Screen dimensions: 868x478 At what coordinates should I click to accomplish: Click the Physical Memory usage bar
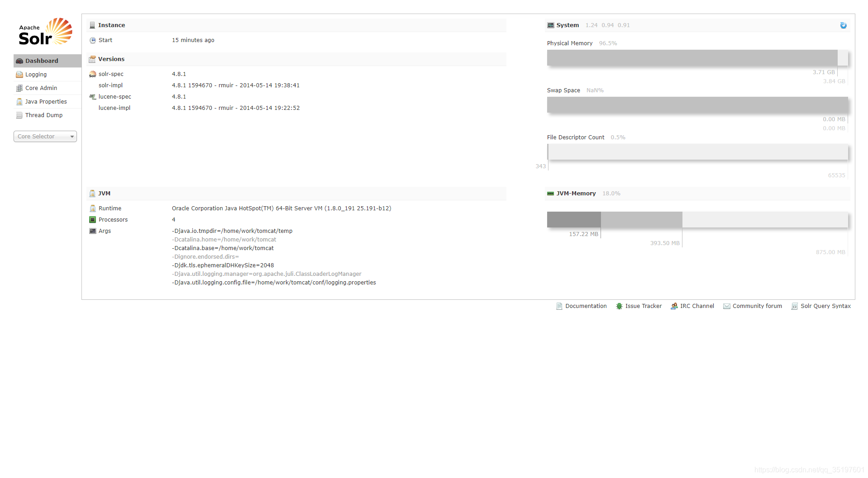tap(697, 58)
